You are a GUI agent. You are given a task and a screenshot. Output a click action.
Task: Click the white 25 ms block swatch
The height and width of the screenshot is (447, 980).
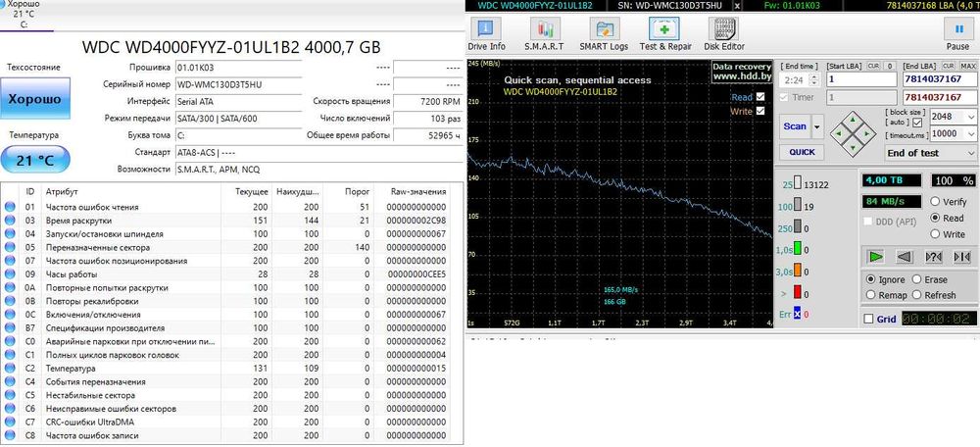click(798, 184)
